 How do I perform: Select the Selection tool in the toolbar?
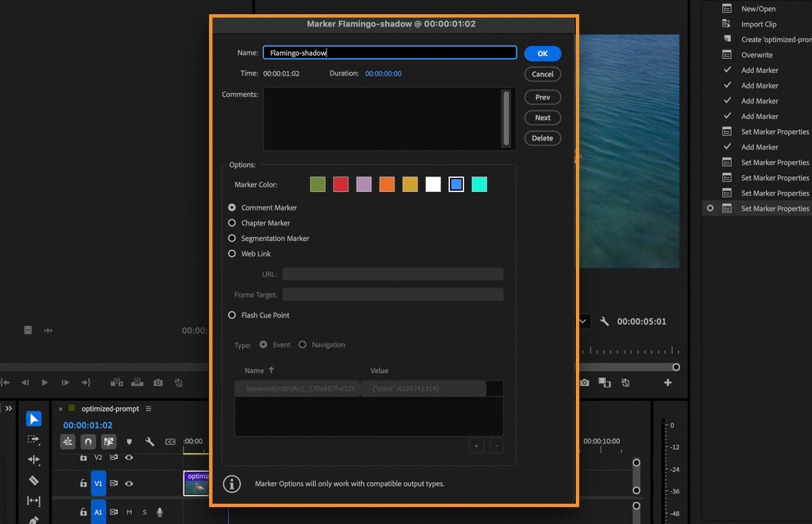[33, 419]
